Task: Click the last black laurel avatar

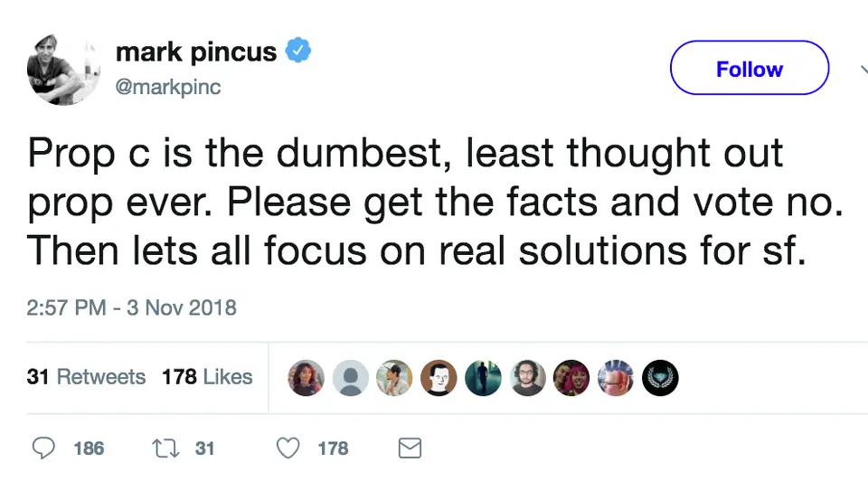Action: click(x=660, y=378)
